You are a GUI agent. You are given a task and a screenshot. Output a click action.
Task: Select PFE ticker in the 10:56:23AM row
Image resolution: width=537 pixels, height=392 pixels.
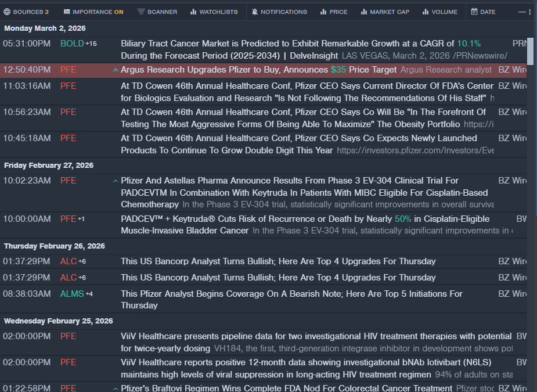tap(68, 112)
